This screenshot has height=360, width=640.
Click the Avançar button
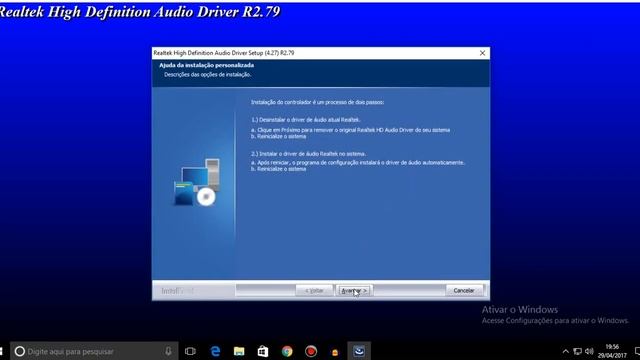tap(354, 291)
